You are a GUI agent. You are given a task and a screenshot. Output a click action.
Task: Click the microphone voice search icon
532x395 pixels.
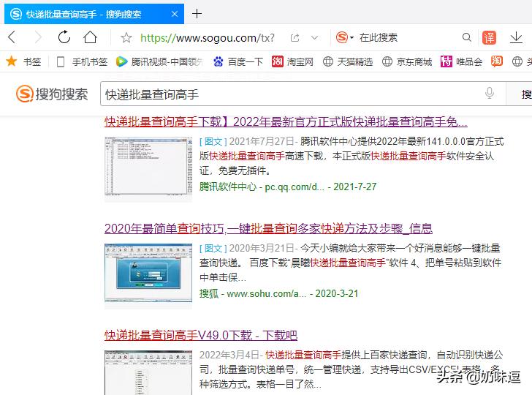(x=490, y=93)
